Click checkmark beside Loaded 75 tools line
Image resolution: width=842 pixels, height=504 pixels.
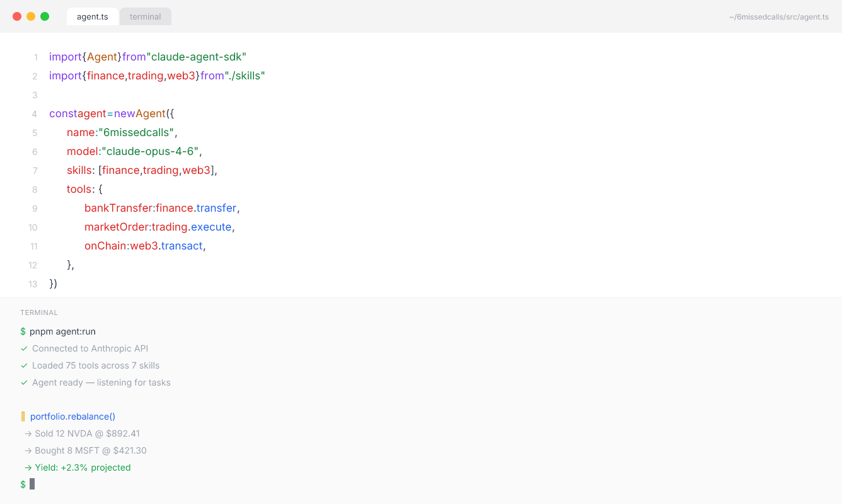point(24,365)
